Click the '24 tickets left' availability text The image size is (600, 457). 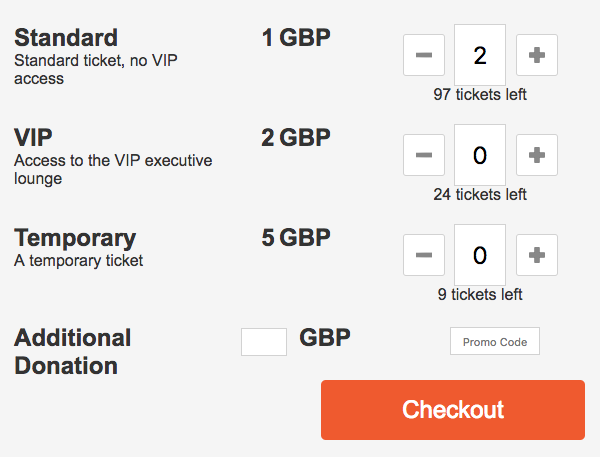click(x=480, y=195)
